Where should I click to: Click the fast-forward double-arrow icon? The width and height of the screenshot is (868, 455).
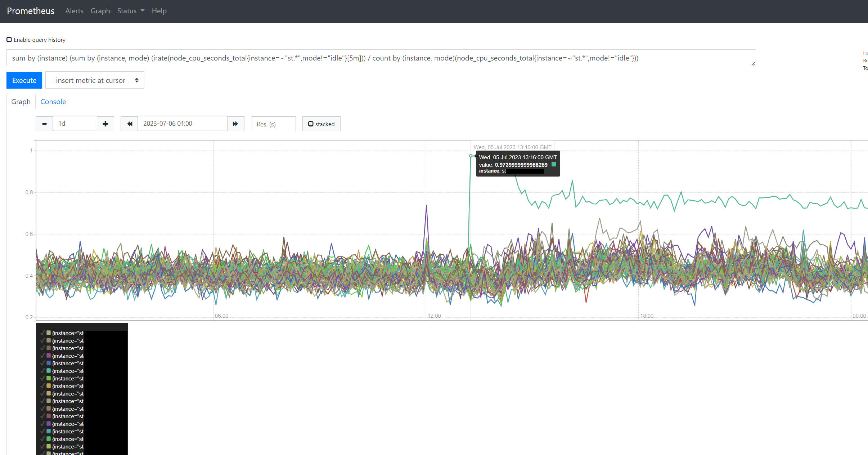(235, 124)
